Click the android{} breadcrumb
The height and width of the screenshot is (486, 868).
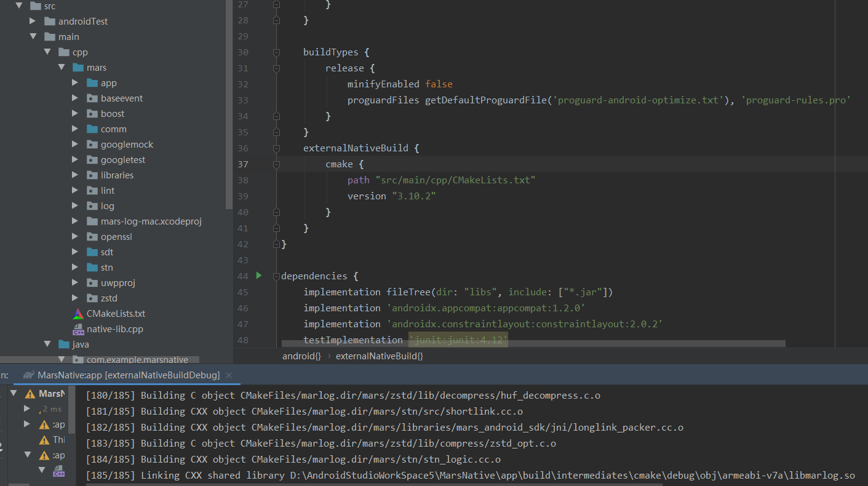(301, 356)
